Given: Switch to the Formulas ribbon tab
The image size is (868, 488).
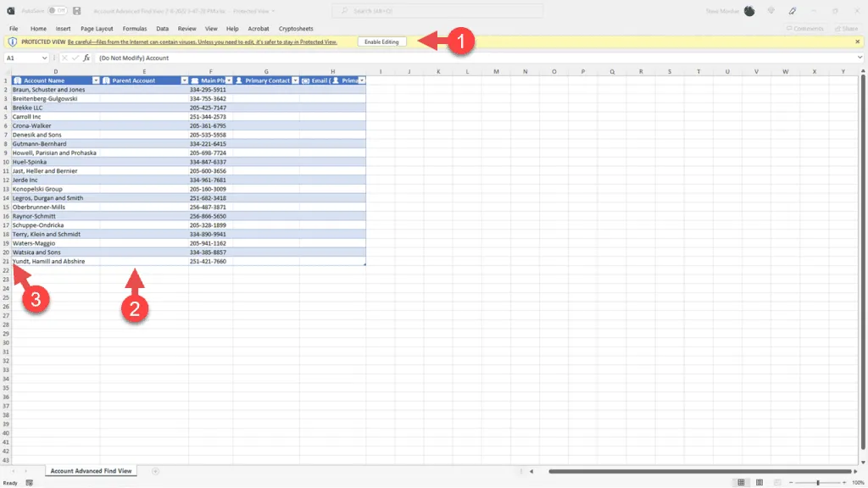Looking at the screenshot, I should point(134,28).
